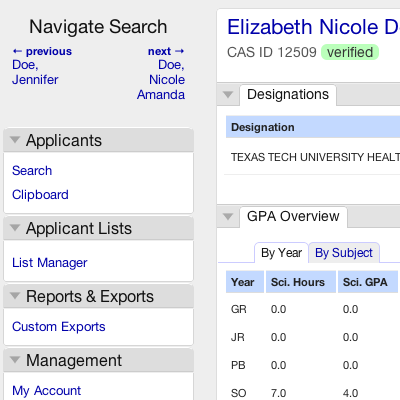
Task: Click the GR year row label
Action: [239, 309]
